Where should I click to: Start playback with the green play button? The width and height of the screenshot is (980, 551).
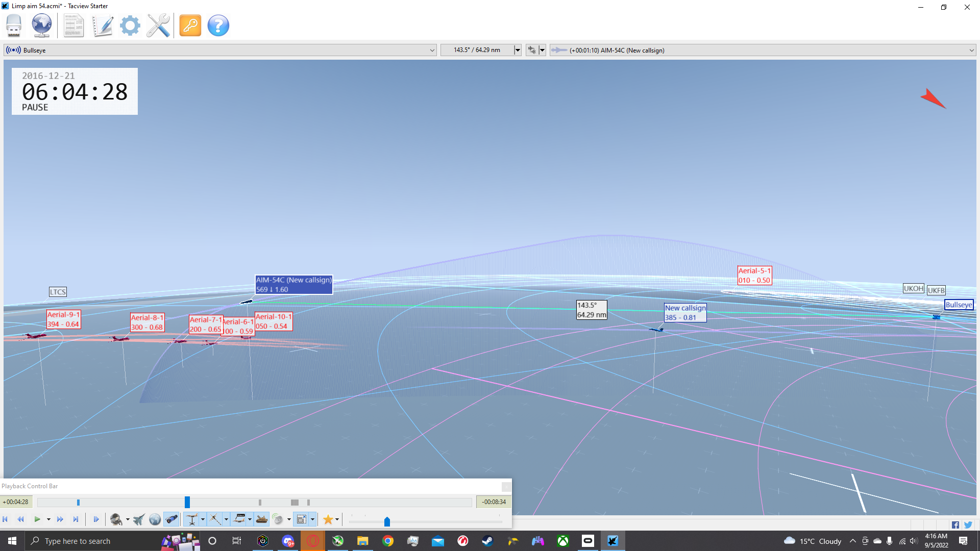click(37, 519)
